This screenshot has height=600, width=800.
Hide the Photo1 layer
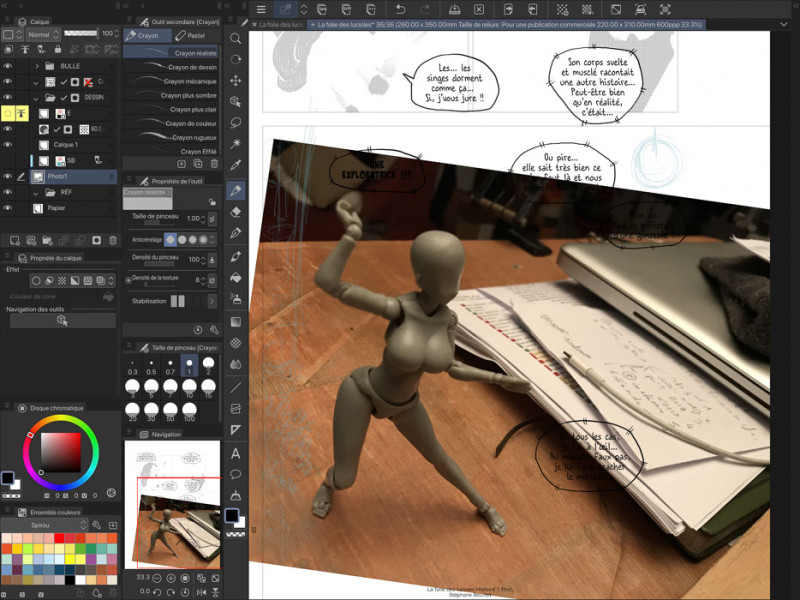click(x=8, y=177)
